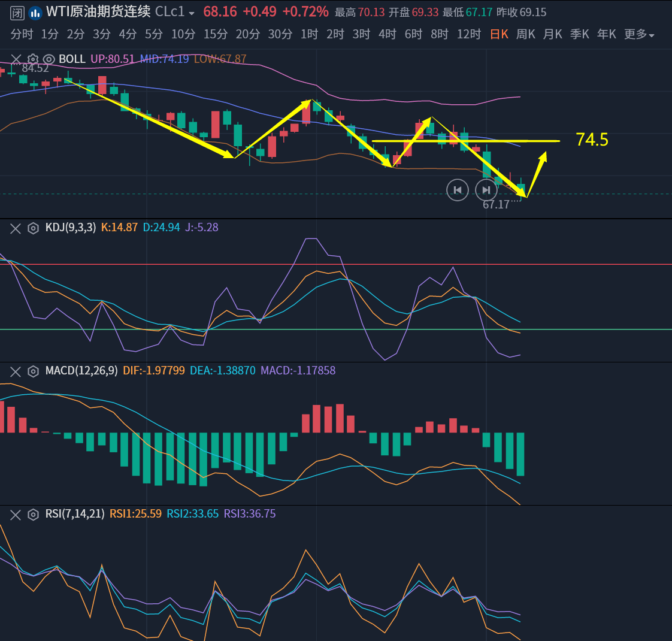672x641 pixels.
Task: Step chart to previous candle
Action: (x=458, y=190)
